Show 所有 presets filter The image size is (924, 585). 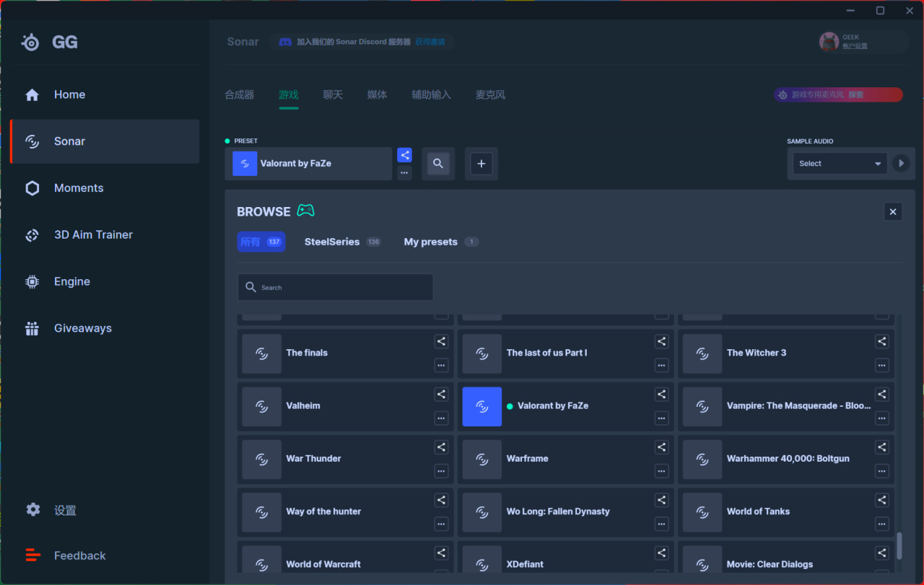click(x=261, y=242)
